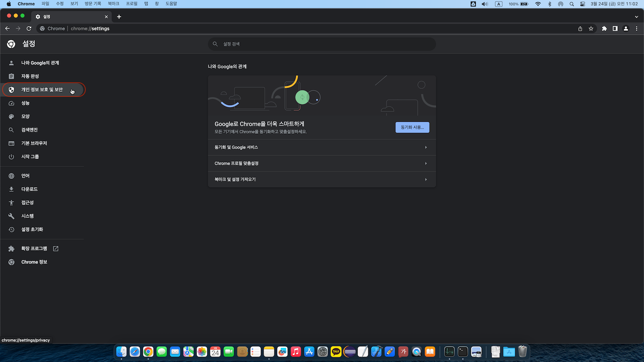Bookmark this page with the star icon
Screen dimensions: 644x362
591,29
